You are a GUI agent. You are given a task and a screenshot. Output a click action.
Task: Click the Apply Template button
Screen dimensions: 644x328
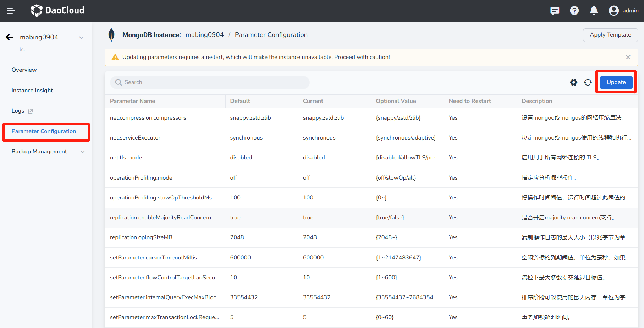pos(610,35)
